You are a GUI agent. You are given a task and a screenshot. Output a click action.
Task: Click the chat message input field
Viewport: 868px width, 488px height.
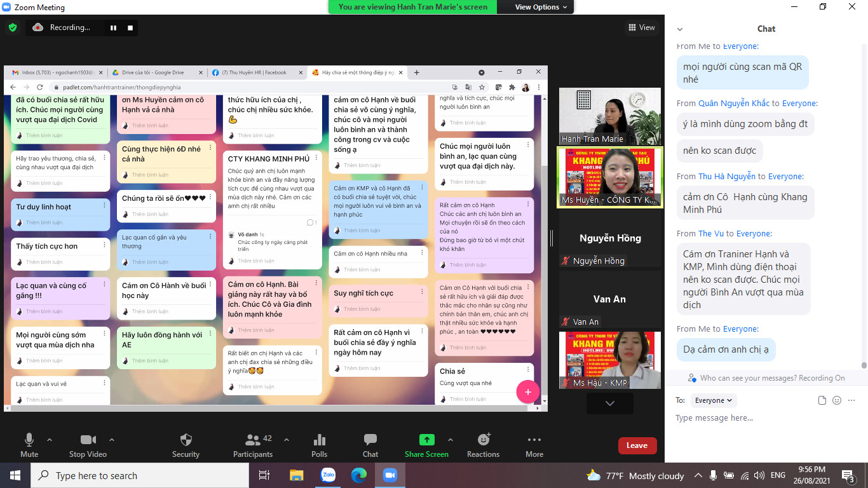(x=763, y=418)
